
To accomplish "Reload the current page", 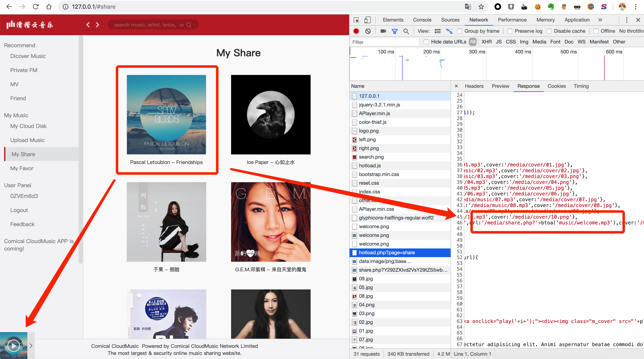I will coord(36,7).
